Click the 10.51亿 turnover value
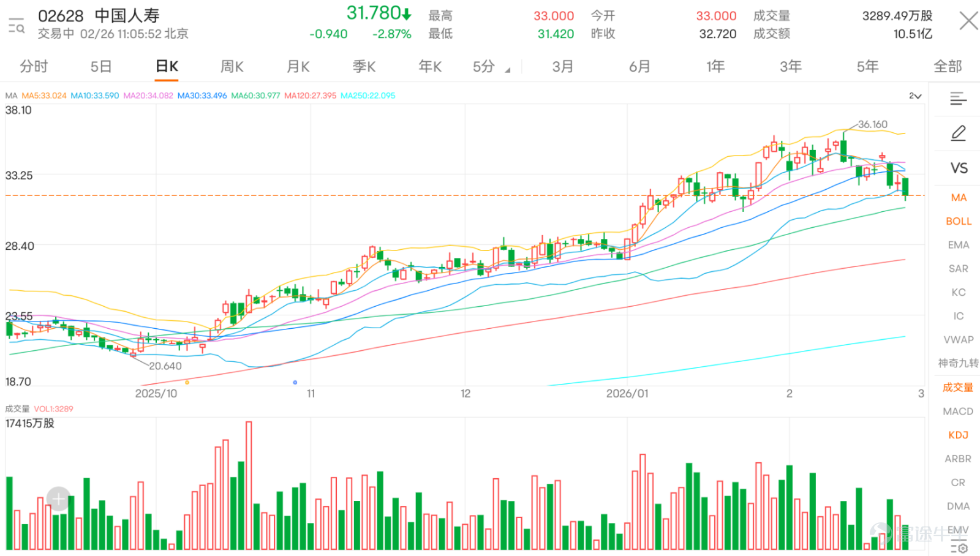980x556 pixels. [913, 34]
